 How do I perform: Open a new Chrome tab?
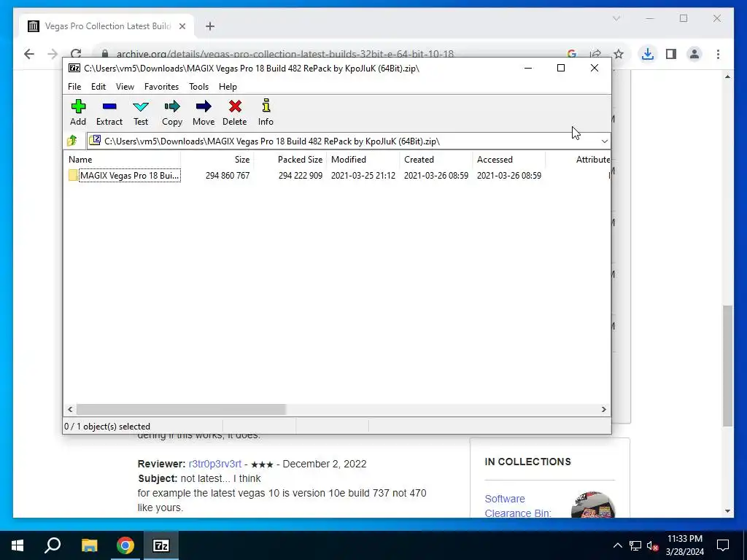pos(210,26)
